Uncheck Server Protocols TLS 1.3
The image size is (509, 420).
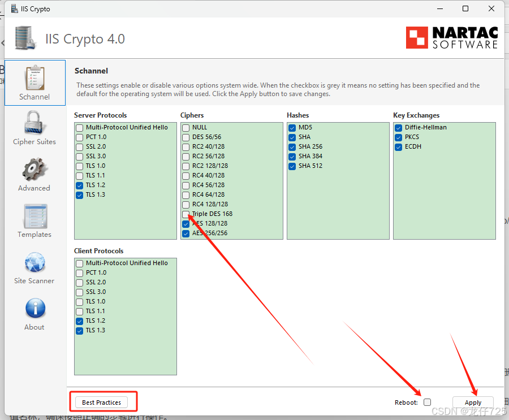click(80, 195)
